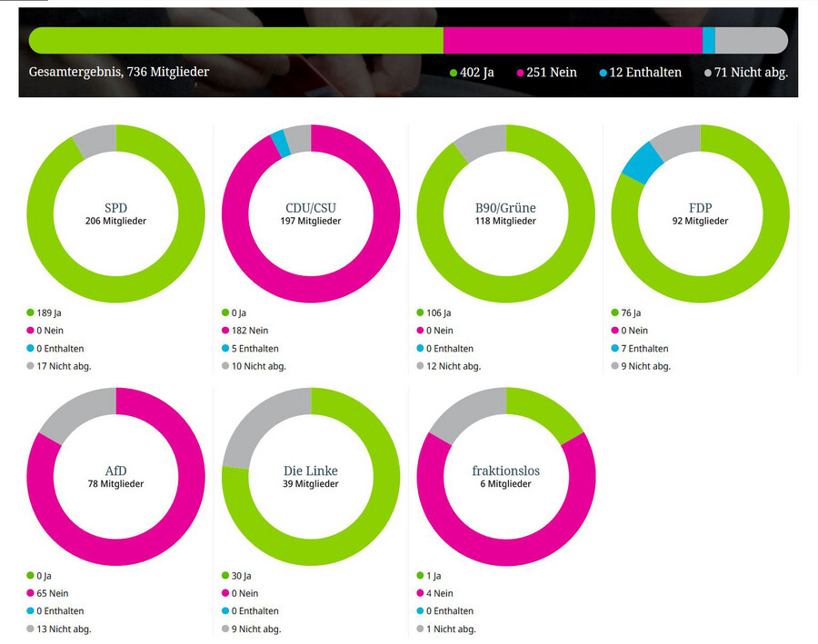The width and height of the screenshot is (818, 644).
Task: Click the blue dot beside 12 Enthalten
Action: (x=604, y=73)
